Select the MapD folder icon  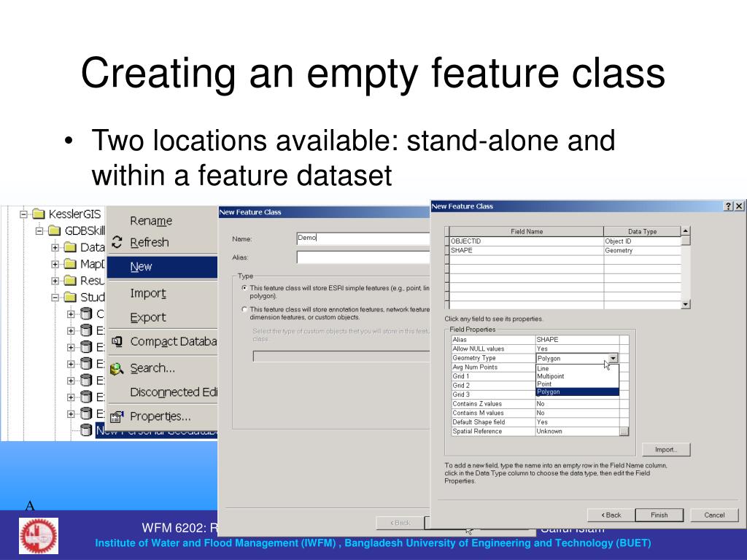70,264
